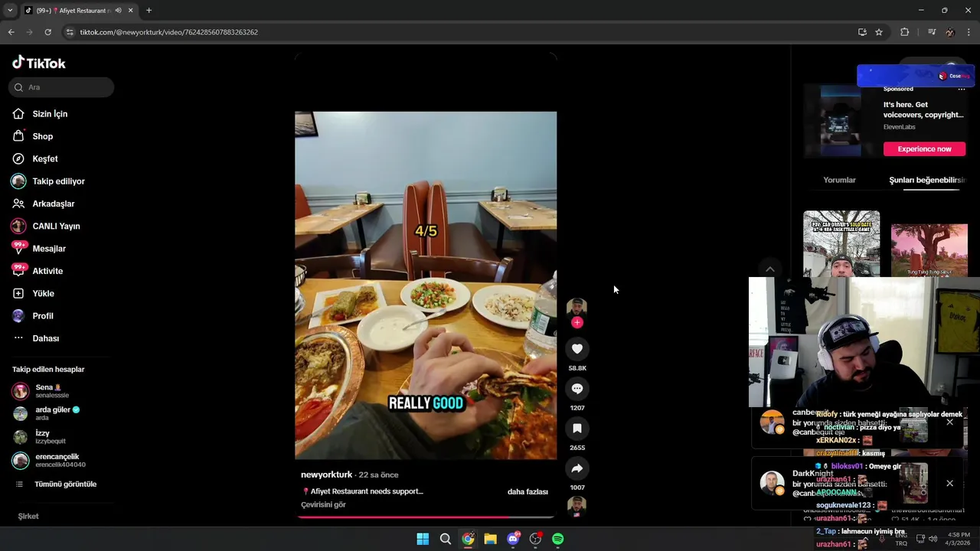Open comments with speech bubble icon
980x551 pixels.
pyautogui.click(x=577, y=389)
